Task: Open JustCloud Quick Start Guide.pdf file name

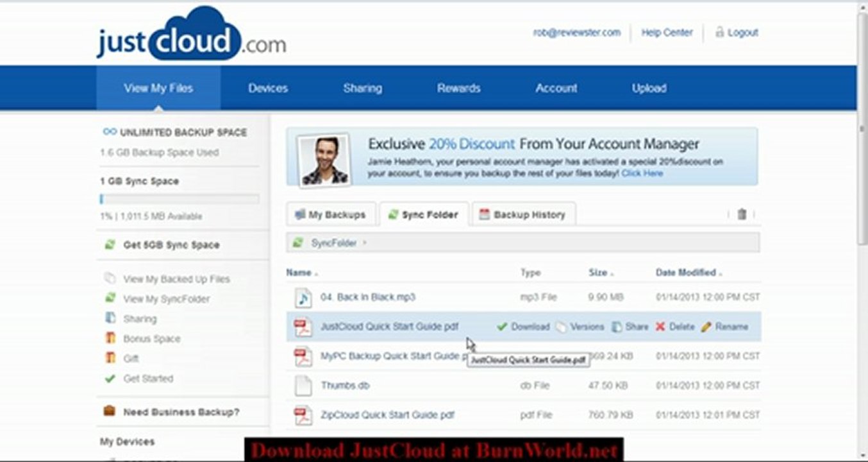Action: [390, 327]
